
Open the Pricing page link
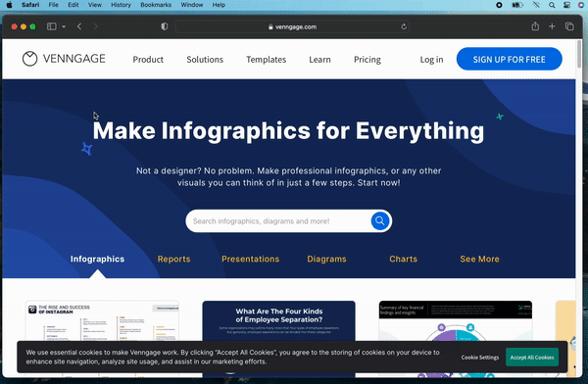pyautogui.click(x=367, y=59)
